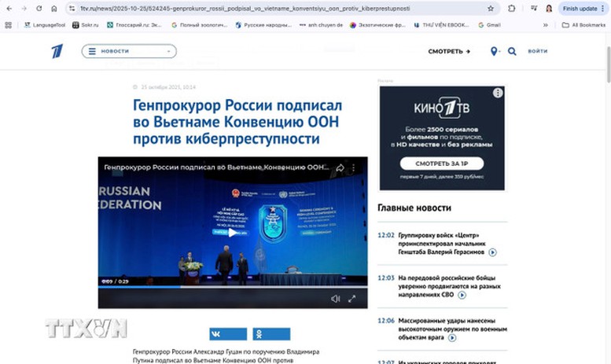The width and height of the screenshot is (611, 364).
Task: Open video three-dot options menu
Action: [355, 167]
